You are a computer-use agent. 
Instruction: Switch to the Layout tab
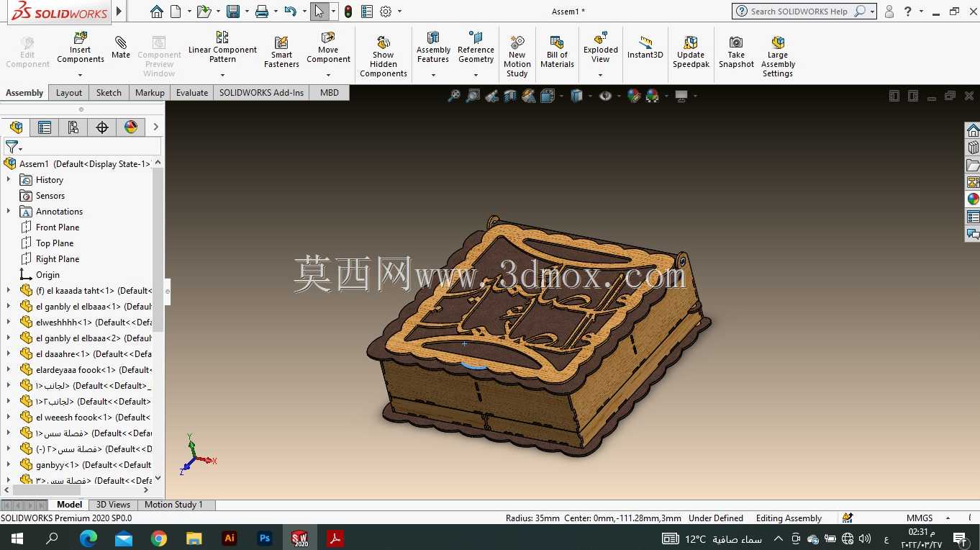tap(69, 92)
